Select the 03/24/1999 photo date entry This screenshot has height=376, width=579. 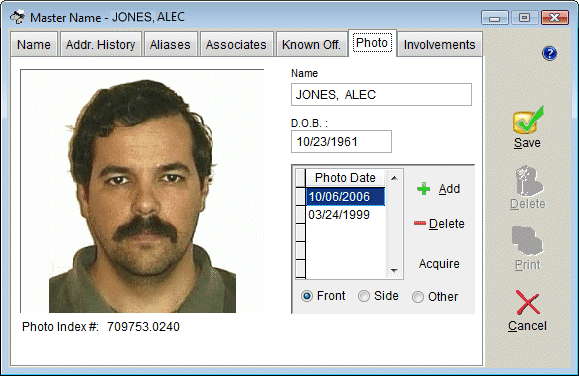click(x=339, y=215)
